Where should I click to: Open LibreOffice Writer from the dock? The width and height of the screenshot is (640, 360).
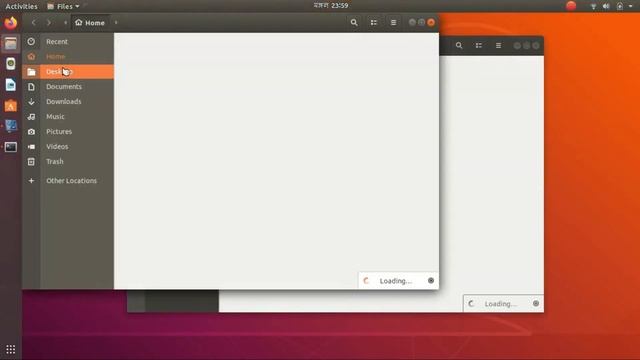(x=11, y=85)
